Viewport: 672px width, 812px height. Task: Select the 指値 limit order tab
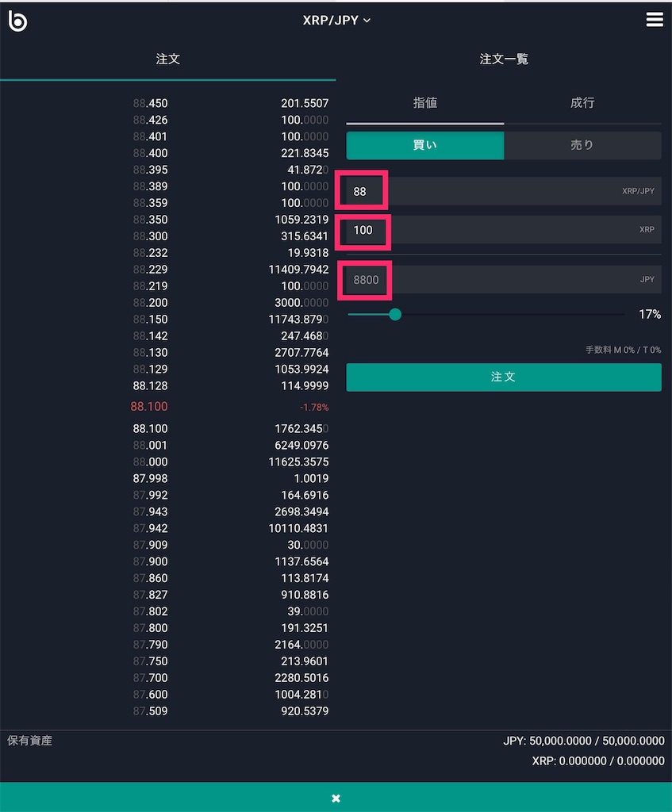(424, 103)
